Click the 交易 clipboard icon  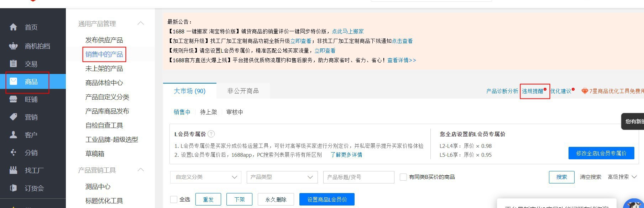click(x=13, y=64)
